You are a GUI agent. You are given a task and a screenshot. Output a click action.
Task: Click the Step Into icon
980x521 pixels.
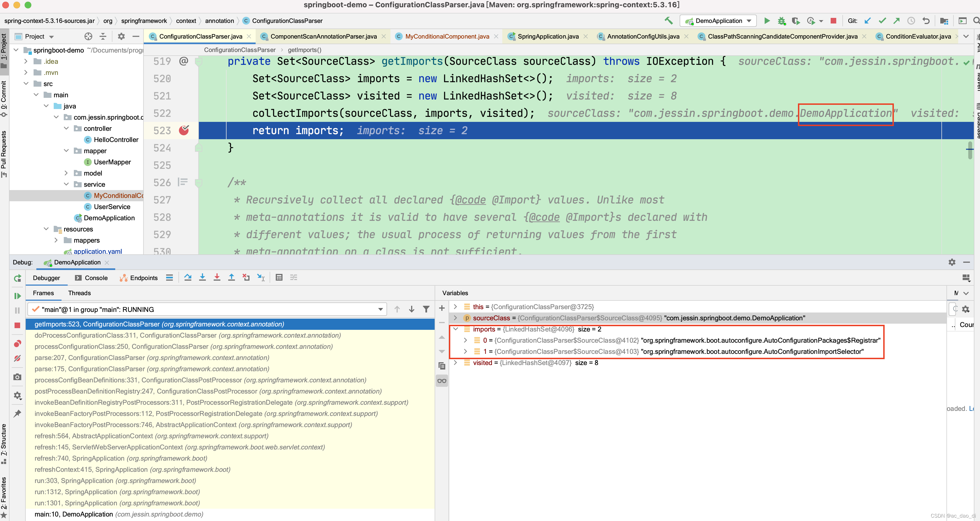pyautogui.click(x=202, y=278)
